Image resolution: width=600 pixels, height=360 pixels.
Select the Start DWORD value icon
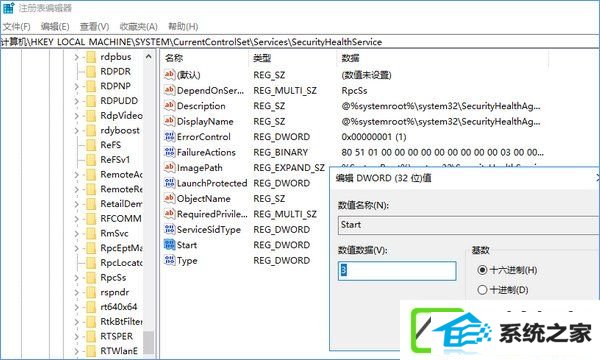tap(170, 244)
